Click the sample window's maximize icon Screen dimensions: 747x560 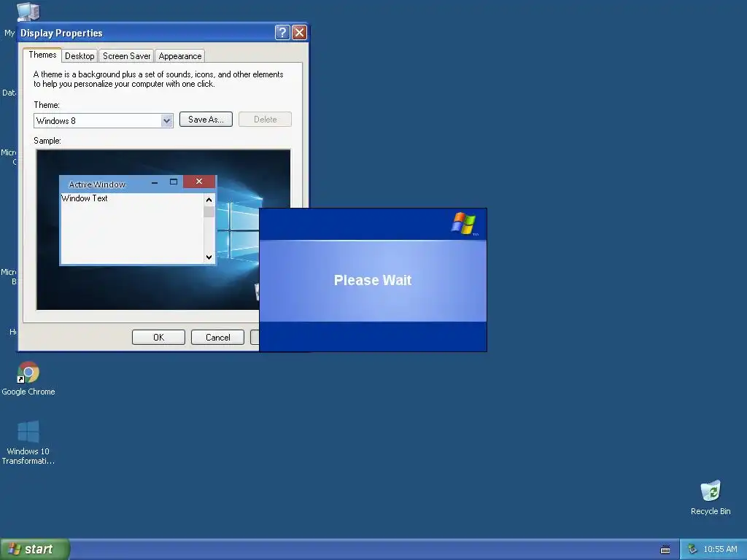174,182
